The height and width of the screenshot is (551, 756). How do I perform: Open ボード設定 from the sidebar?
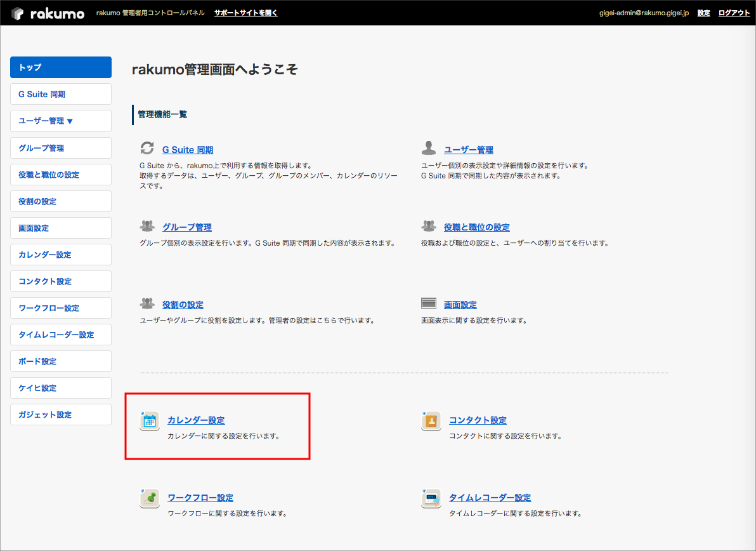tap(61, 361)
